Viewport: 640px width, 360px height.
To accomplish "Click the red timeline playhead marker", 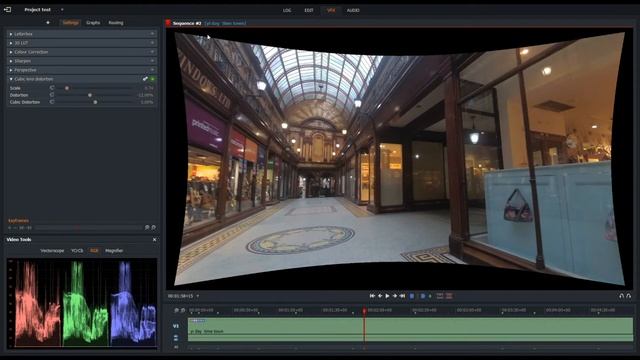I will click(364, 311).
